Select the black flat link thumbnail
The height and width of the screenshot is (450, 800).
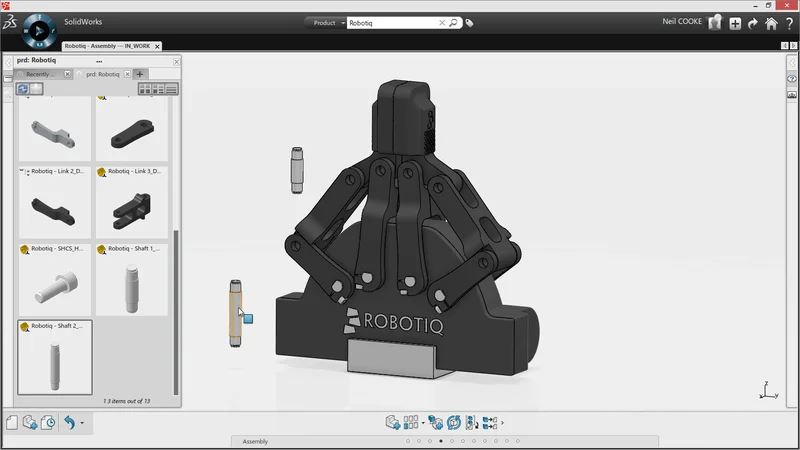[x=132, y=130]
